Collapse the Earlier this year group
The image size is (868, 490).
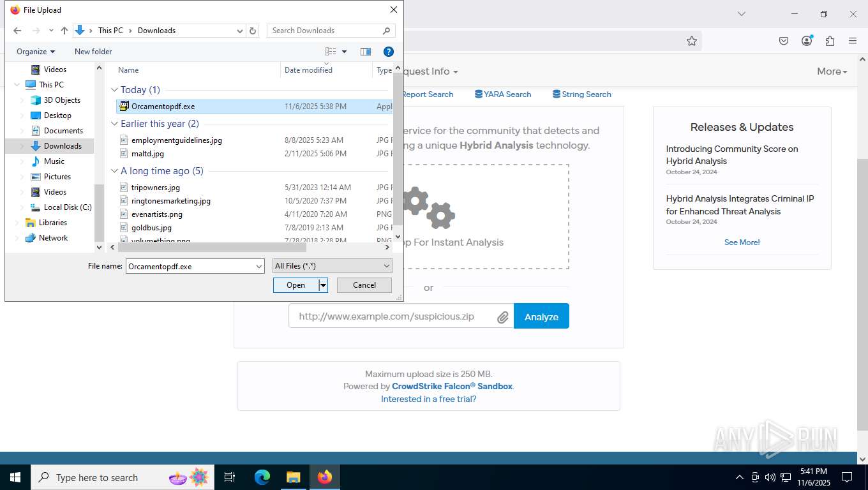click(115, 124)
